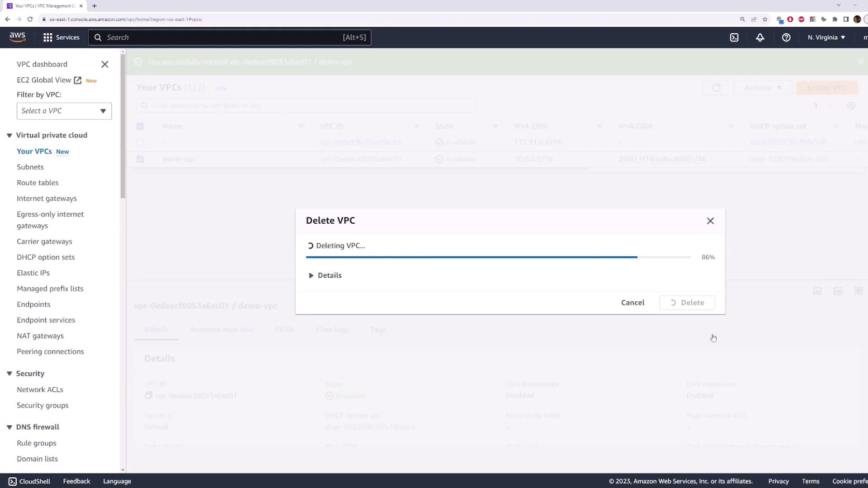
Task: Open the Services grid menu
Action: tap(61, 38)
